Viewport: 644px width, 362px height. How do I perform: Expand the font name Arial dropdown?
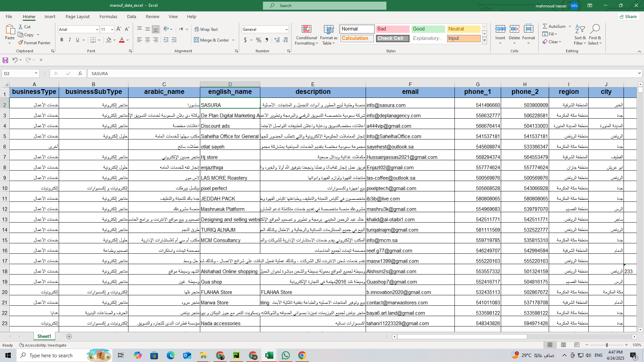[97, 29]
